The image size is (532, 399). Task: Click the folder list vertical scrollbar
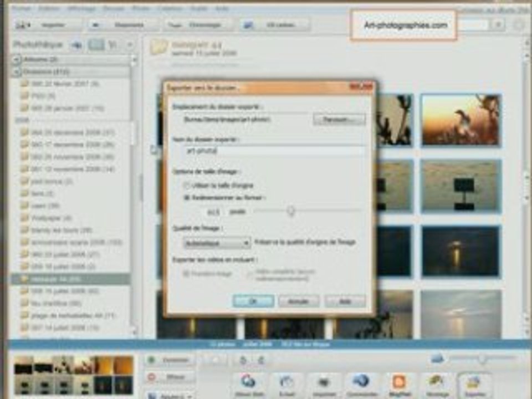tap(134, 197)
